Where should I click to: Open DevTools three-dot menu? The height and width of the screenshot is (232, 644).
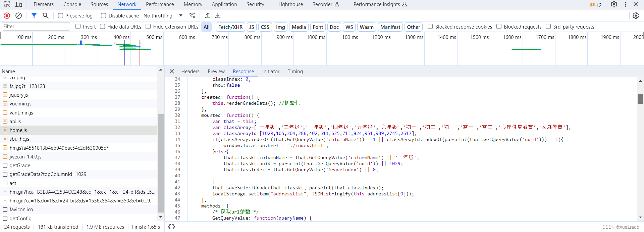pos(626,4)
